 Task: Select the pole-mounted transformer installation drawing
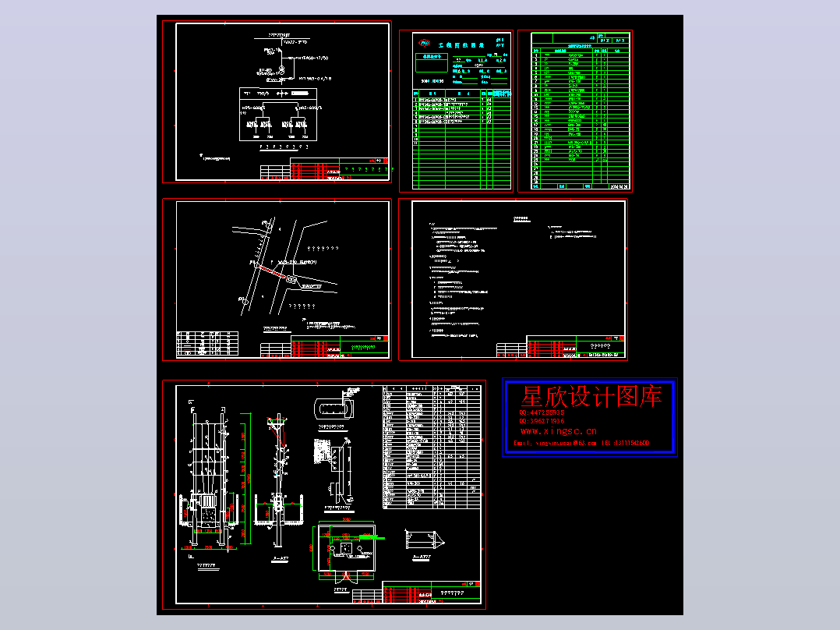pos(324,494)
